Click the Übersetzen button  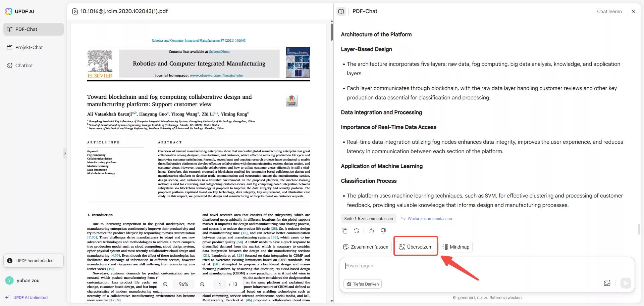point(415,247)
